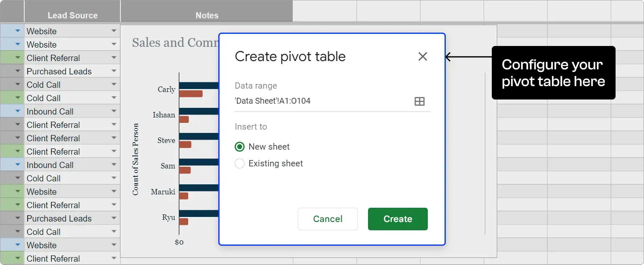
Task: Click the grid icon to select data range
Action: [x=419, y=101]
